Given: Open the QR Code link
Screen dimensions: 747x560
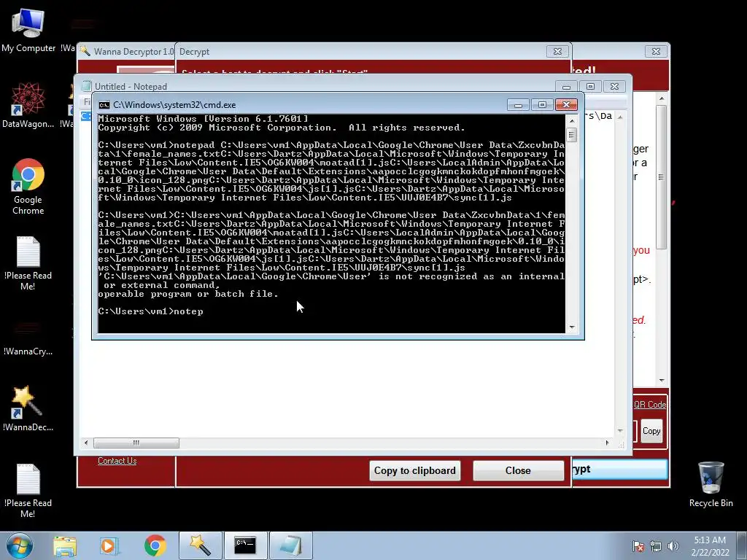Looking at the screenshot, I should (x=650, y=404).
